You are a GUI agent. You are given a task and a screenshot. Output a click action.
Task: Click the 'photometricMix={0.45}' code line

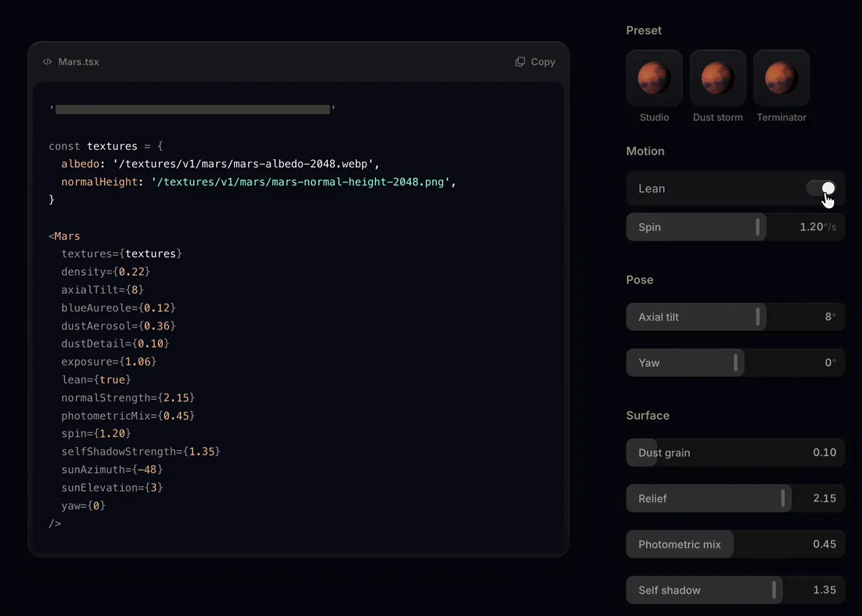(x=128, y=416)
